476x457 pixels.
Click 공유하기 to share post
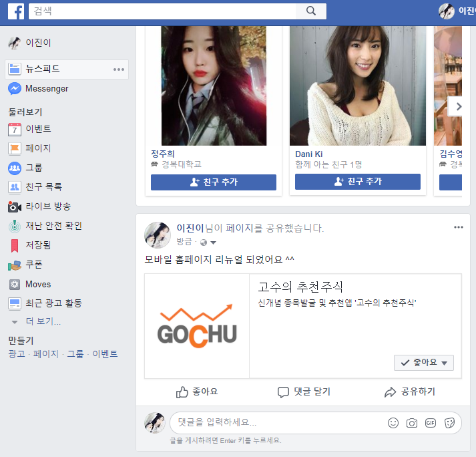(410, 392)
